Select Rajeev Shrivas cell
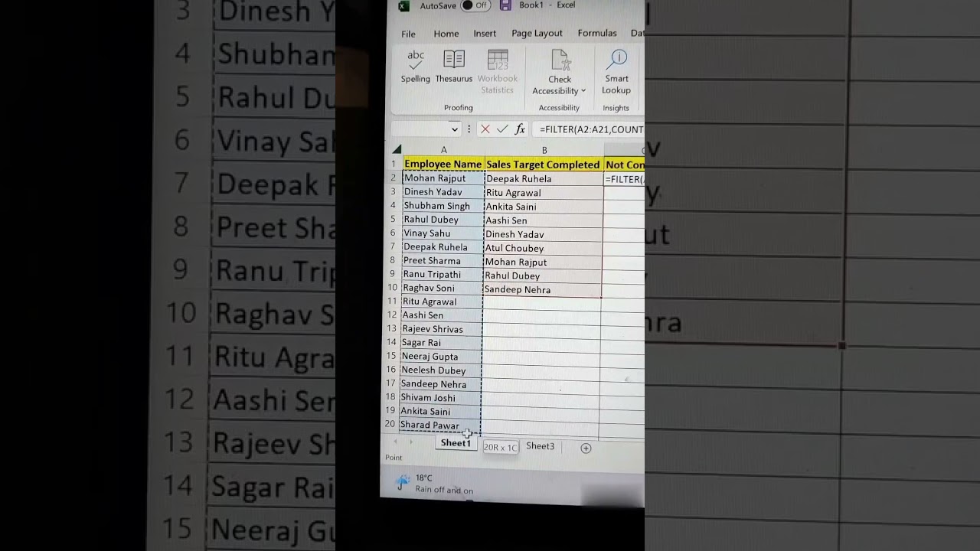 (441, 329)
